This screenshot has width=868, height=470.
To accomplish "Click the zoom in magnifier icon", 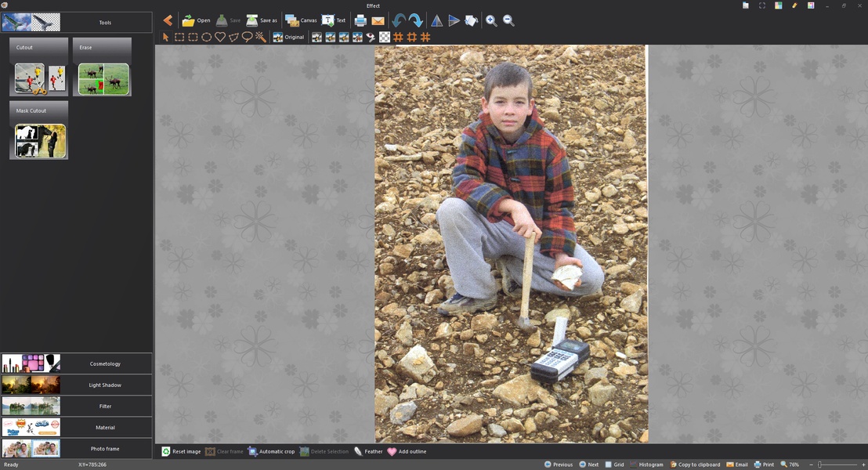I will pos(491,20).
